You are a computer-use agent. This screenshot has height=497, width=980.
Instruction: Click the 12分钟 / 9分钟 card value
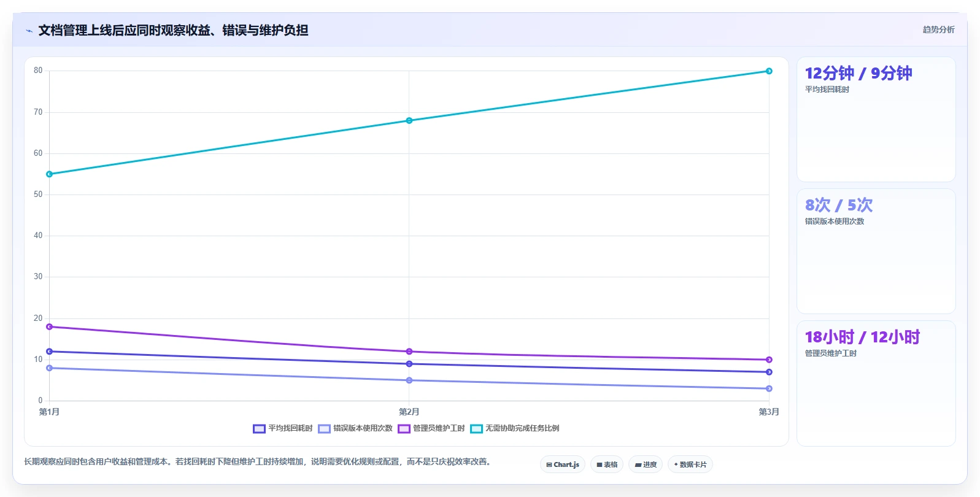858,74
